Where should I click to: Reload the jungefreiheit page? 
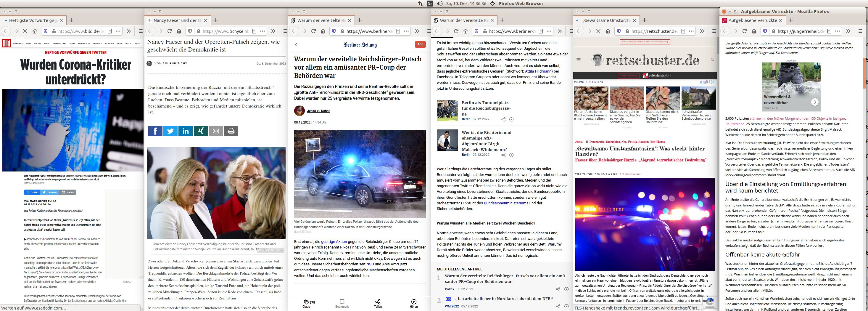coord(745,31)
